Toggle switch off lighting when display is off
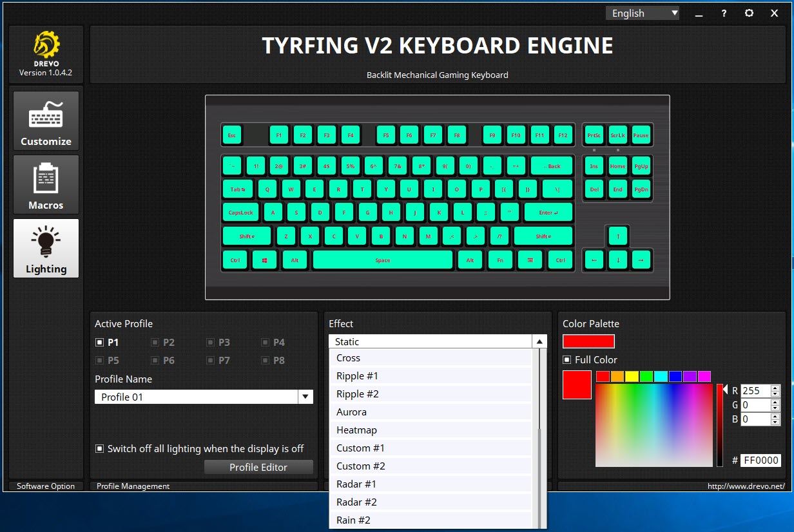The image size is (794, 532). [x=99, y=448]
